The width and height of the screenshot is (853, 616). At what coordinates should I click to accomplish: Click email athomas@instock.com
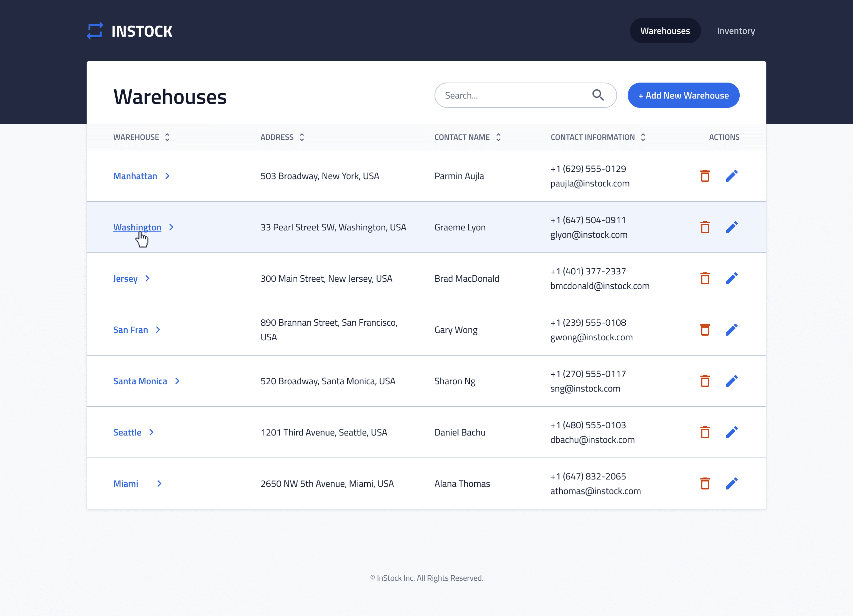(x=595, y=491)
